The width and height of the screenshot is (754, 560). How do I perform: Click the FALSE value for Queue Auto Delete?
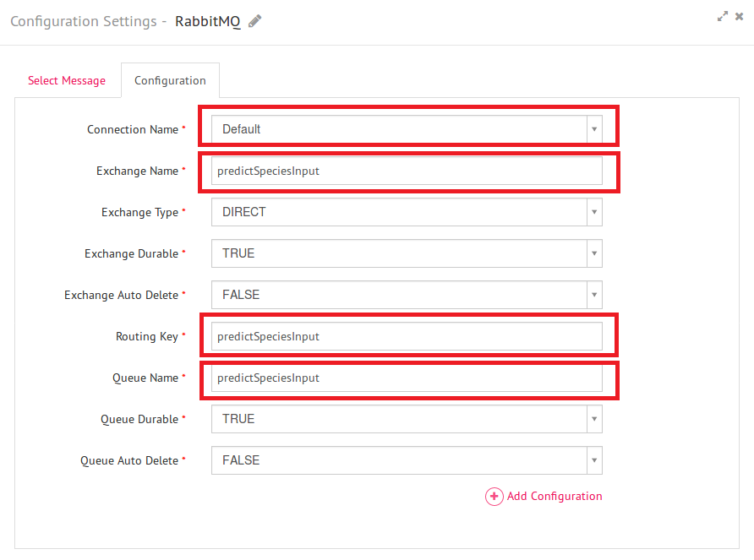pos(241,460)
